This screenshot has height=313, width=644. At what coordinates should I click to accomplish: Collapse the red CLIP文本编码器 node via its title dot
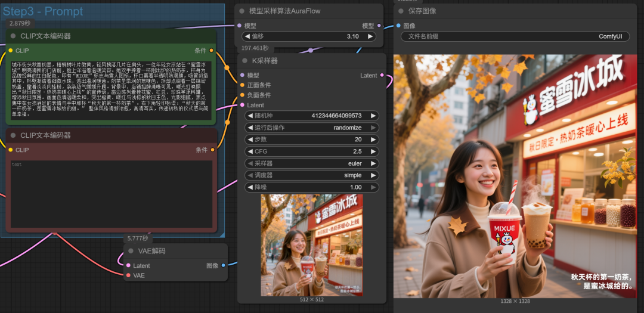13,135
